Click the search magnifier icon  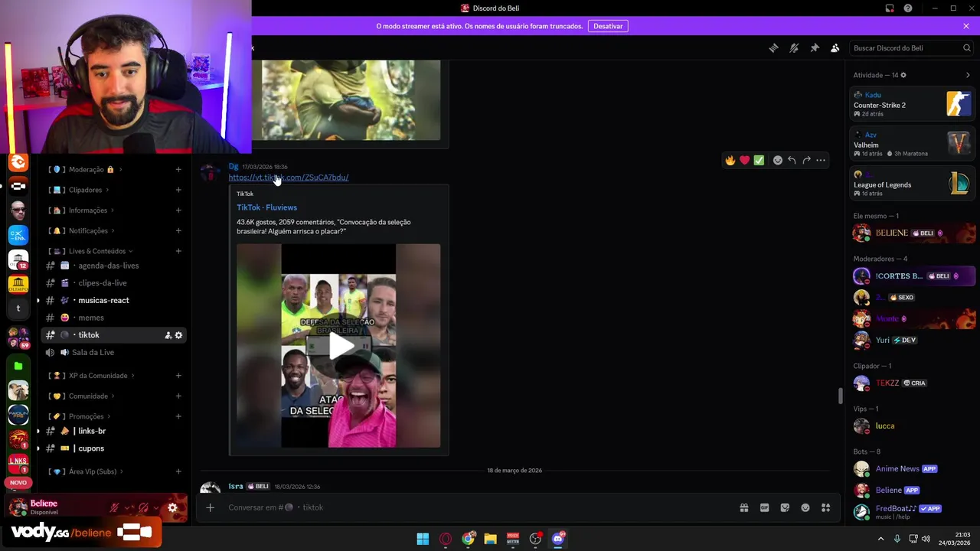point(967,48)
